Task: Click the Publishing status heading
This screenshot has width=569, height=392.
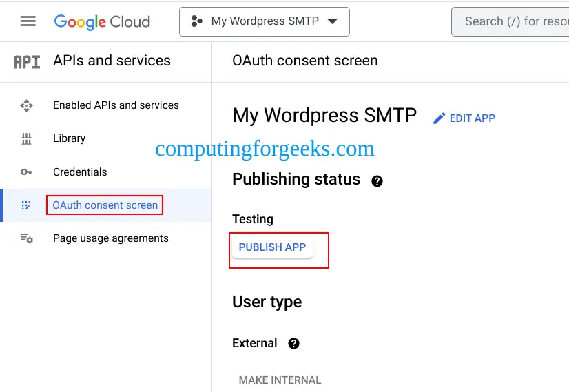Action: 296,179
